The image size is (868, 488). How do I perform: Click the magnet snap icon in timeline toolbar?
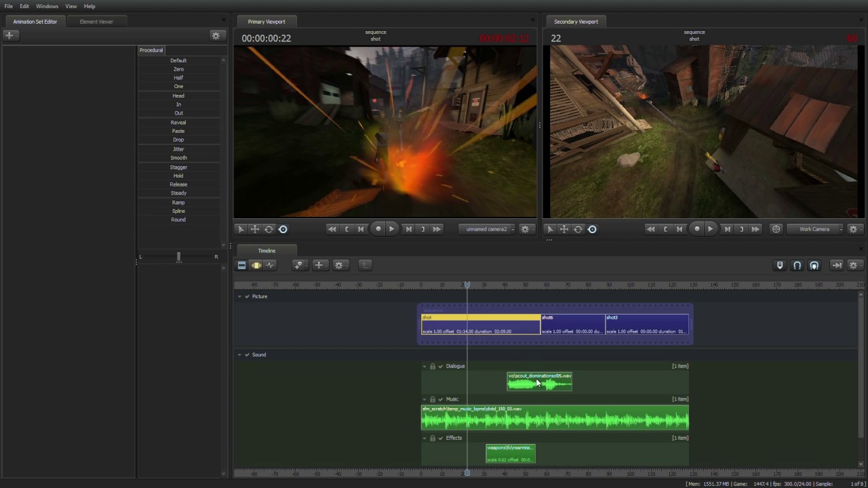click(797, 265)
